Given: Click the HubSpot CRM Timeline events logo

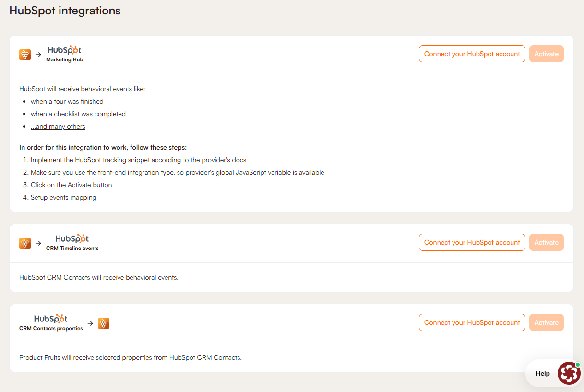Looking at the screenshot, I should click(72, 242).
